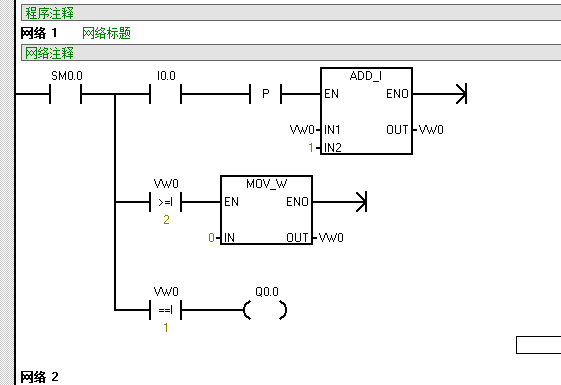Click the ENO arrow after ADD_I

462,94
